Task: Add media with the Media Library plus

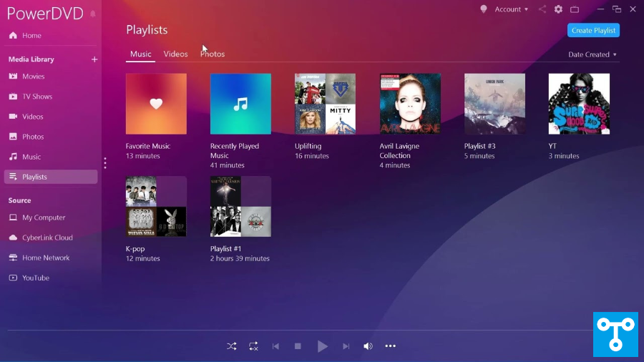Action: (94, 59)
